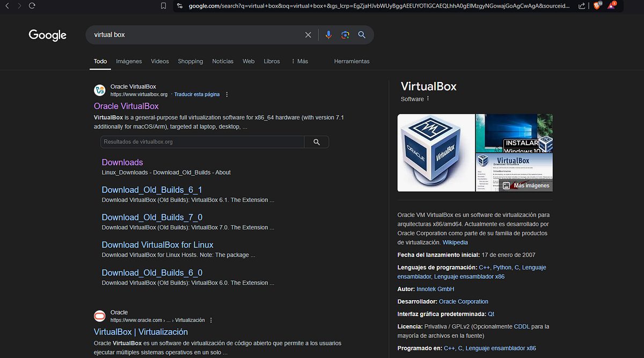This screenshot has width=644, height=358.
Task: Click the site information icon in the address bar
Action: click(x=180, y=6)
